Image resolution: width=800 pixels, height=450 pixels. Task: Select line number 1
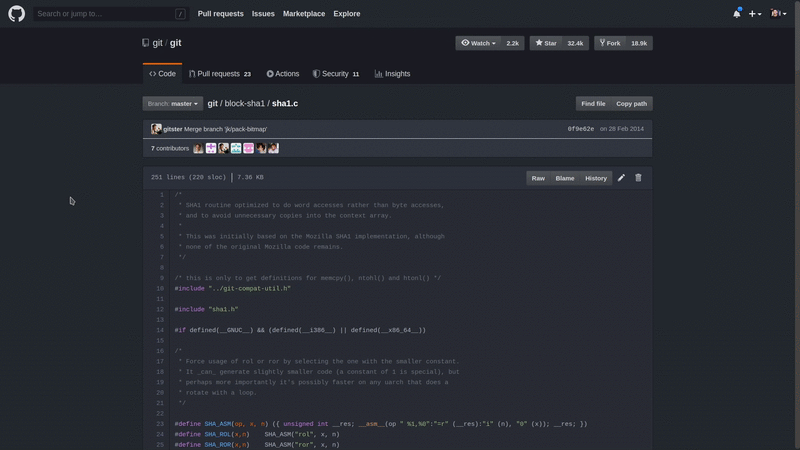pyautogui.click(x=162, y=195)
